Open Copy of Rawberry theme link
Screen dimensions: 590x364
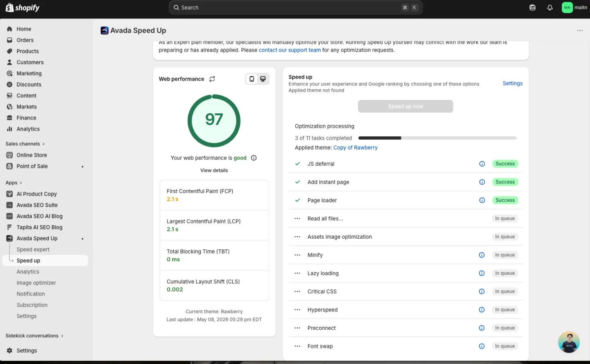pos(355,148)
